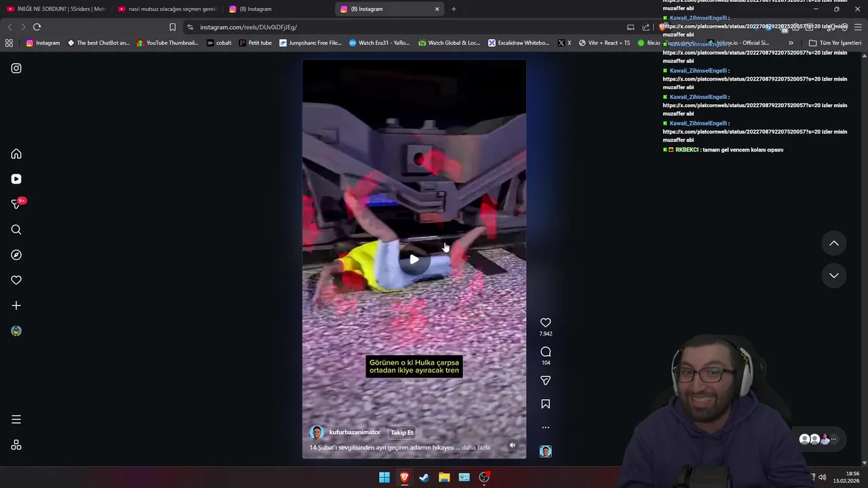Open kufurbazanimator profile name link
The image size is (868, 488).
pyautogui.click(x=355, y=432)
